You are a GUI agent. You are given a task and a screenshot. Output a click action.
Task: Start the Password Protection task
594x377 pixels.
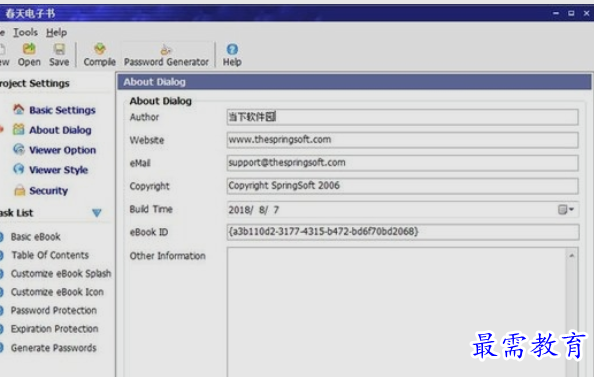[53, 310]
